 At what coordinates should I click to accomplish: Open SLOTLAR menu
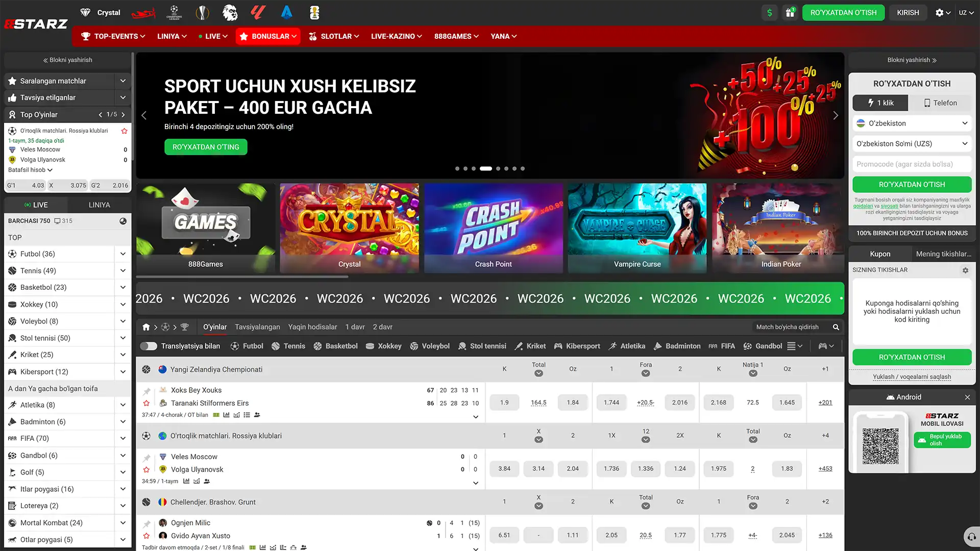[x=334, y=36]
